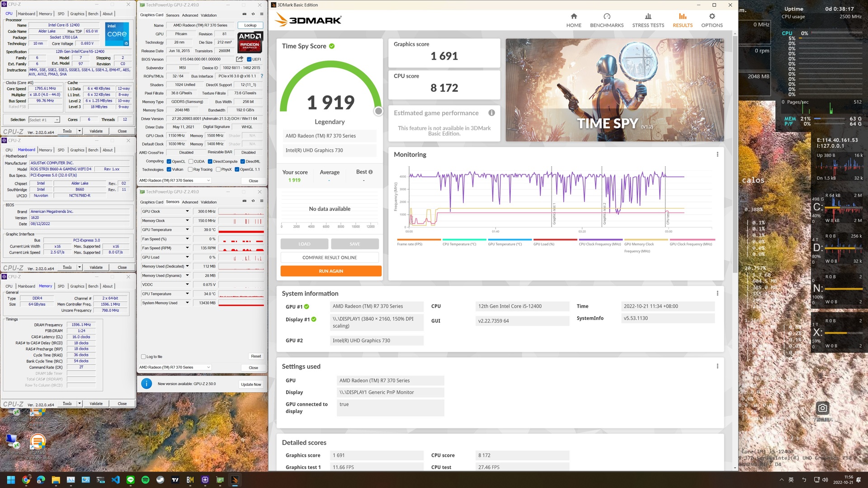The width and height of the screenshot is (868, 488).
Task: Toggle Vulkan checkbox in GPU-Z
Action: [169, 169]
